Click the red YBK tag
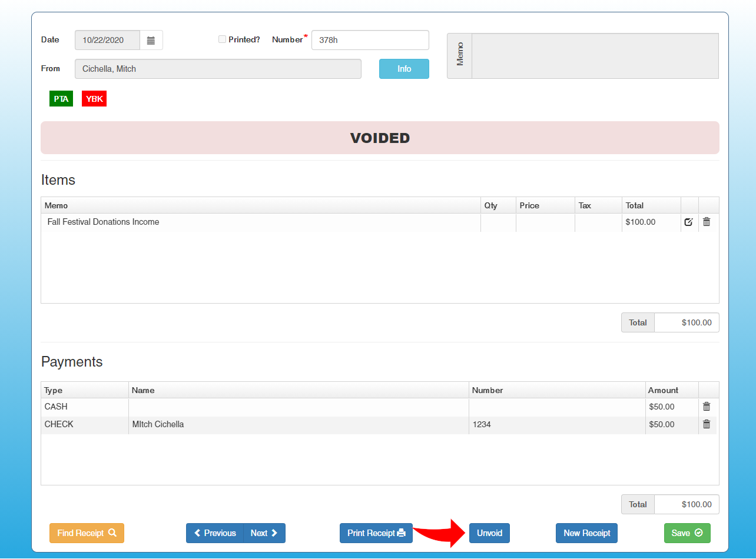Screen dimensions: 756x559 pos(94,99)
